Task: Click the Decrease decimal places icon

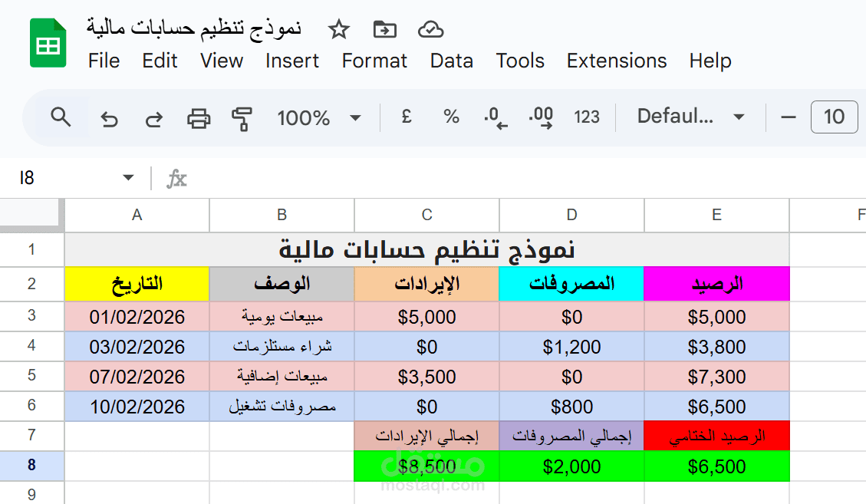Action: click(495, 117)
